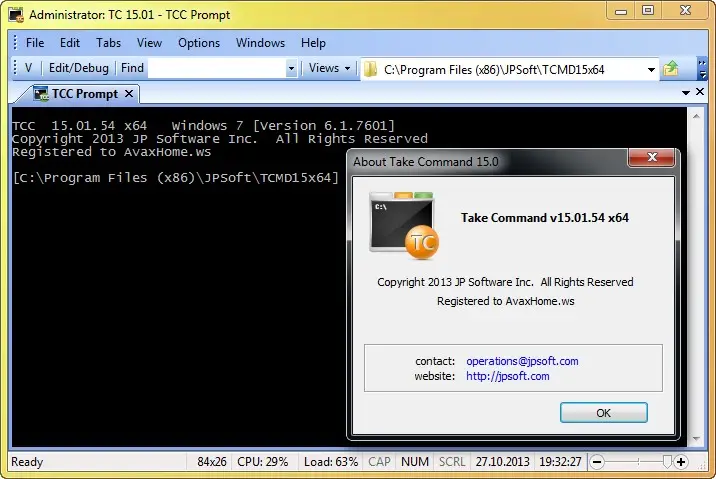
Task: Click the Find toolbar button
Action: click(x=132, y=68)
